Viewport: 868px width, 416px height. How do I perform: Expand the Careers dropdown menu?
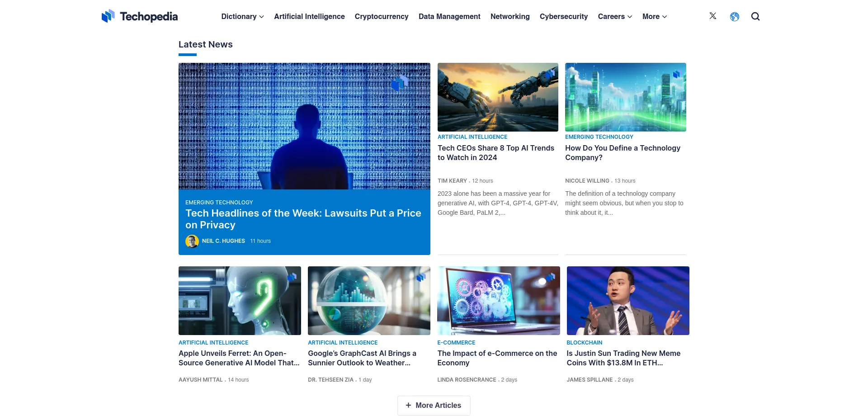coord(615,16)
